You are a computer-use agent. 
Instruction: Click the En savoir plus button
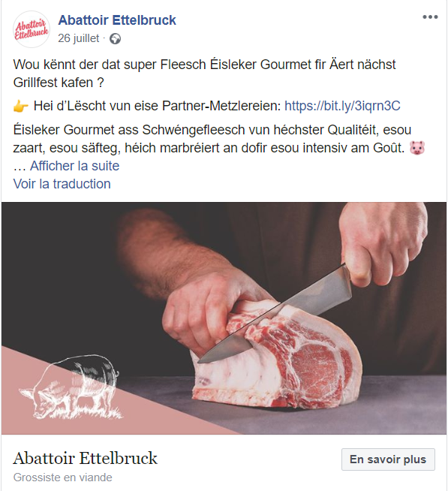coord(388,459)
